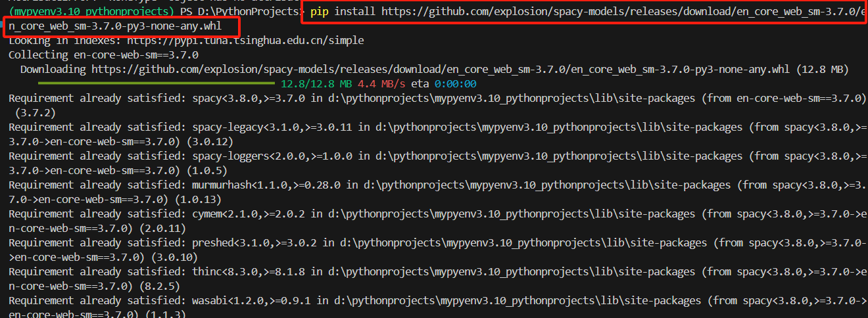The image size is (868, 318).
Task: Click the '(3.0.10)' version text
Action: [x=175, y=258]
